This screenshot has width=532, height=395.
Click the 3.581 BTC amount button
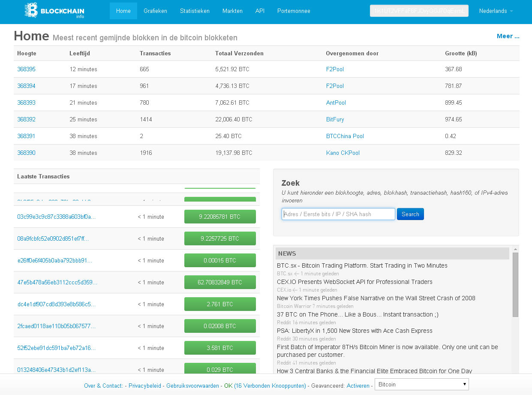coord(220,348)
